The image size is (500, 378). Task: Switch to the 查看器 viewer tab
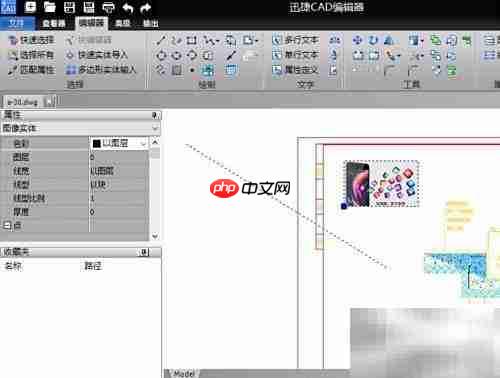click(54, 24)
